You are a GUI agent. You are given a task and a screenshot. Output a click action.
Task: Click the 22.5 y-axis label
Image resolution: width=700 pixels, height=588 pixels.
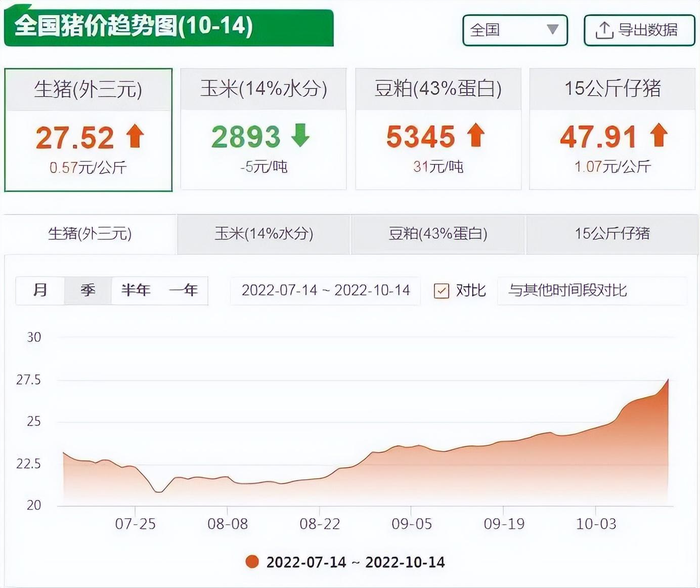pyautogui.click(x=28, y=464)
